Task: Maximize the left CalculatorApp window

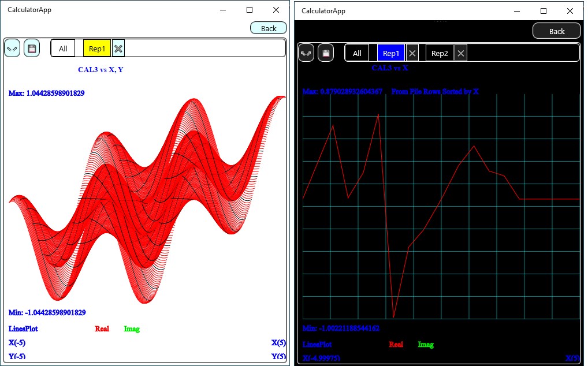Action: tap(250, 10)
